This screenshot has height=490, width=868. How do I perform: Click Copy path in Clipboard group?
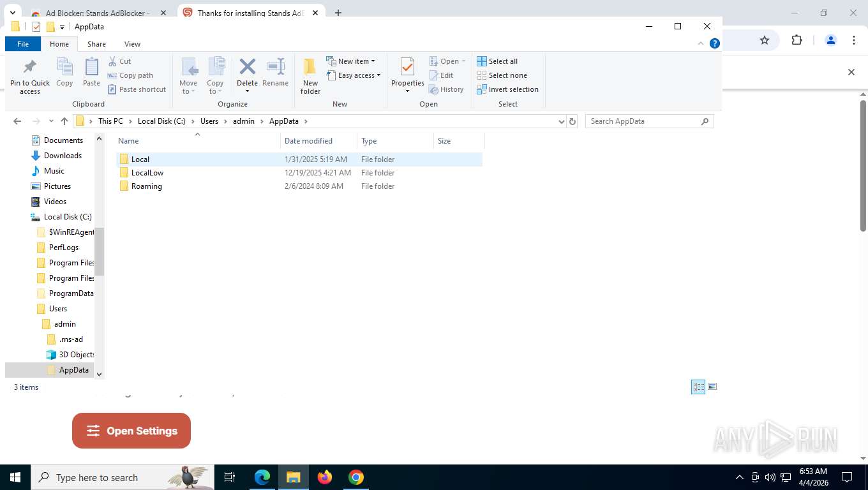coord(130,75)
